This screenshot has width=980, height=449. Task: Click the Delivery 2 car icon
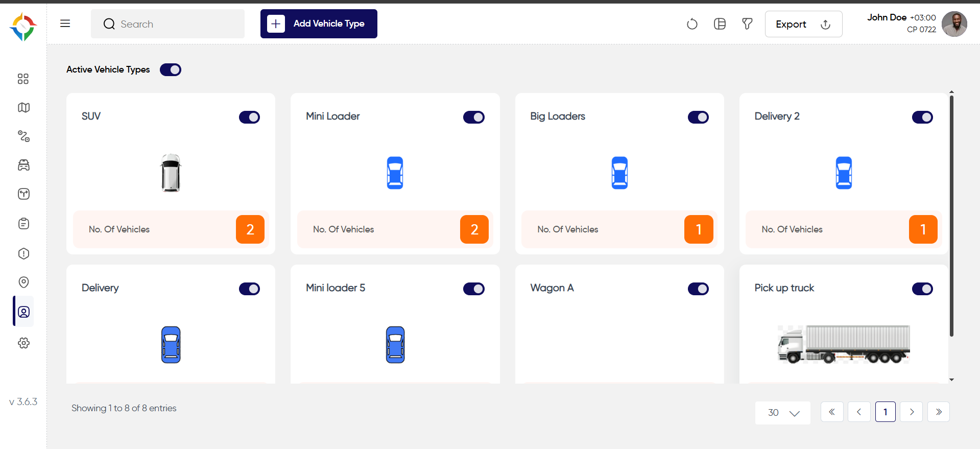tap(844, 173)
